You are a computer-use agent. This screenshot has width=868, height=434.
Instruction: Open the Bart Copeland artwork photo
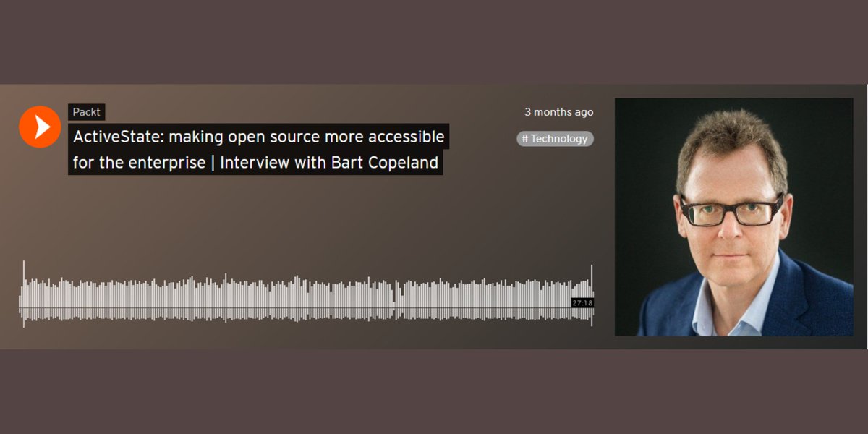tap(733, 217)
